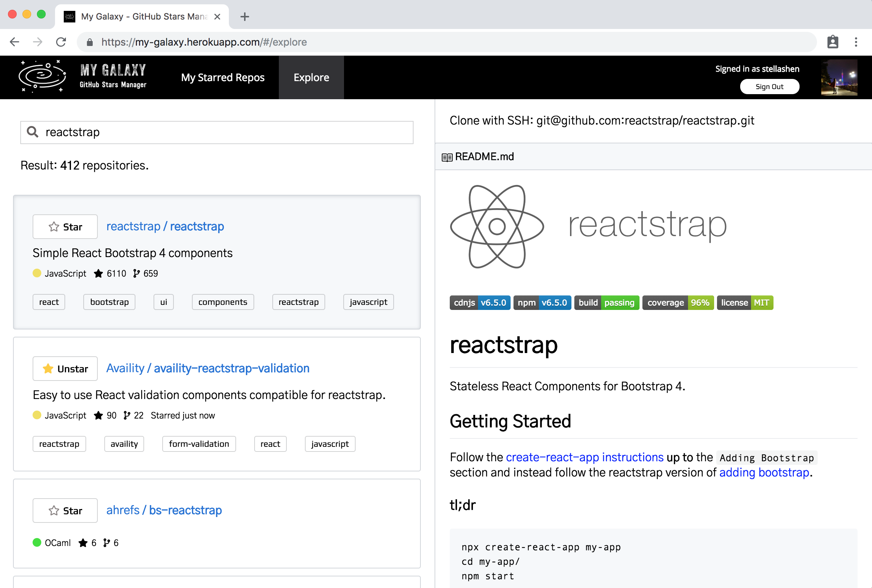This screenshot has height=588, width=872.
Task: Click reactstrap tag on availity card
Action: coord(59,444)
